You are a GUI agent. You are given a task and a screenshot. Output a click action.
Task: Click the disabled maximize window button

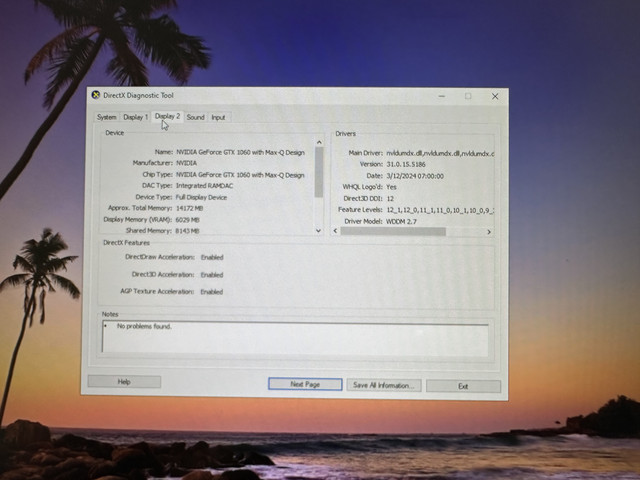468,96
